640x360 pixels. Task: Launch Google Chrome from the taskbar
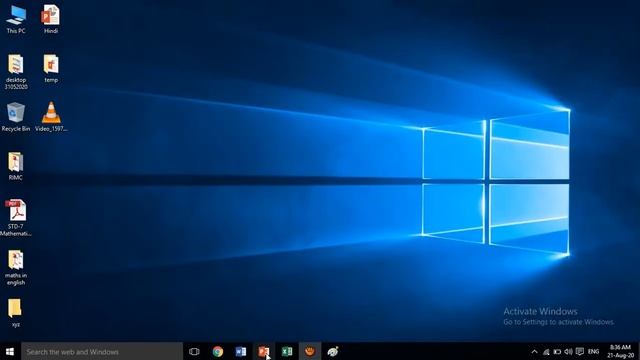pos(218,351)
